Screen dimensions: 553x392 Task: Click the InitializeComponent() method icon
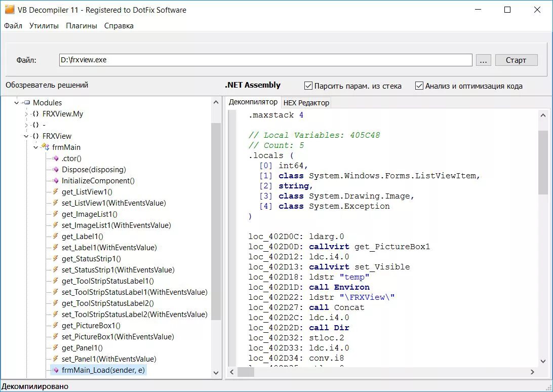(x=56, y=181)
